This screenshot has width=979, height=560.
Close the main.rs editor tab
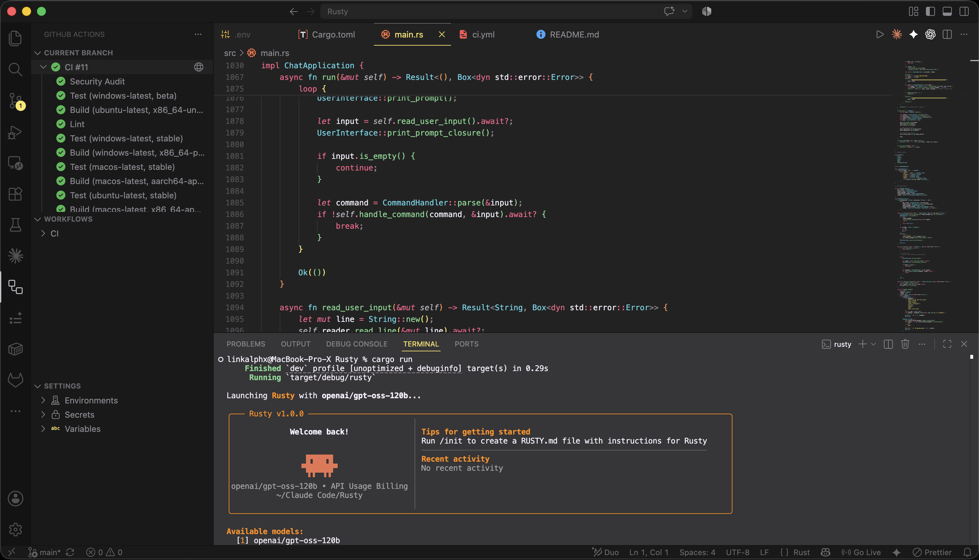[442, 35]
